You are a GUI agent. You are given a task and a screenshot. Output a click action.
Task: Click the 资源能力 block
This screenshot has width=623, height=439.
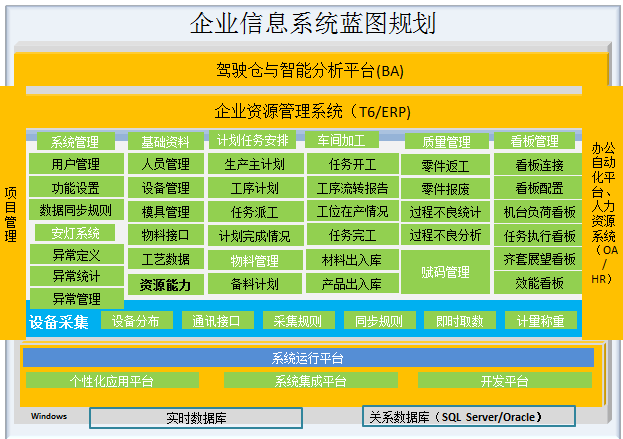(166, 284)
